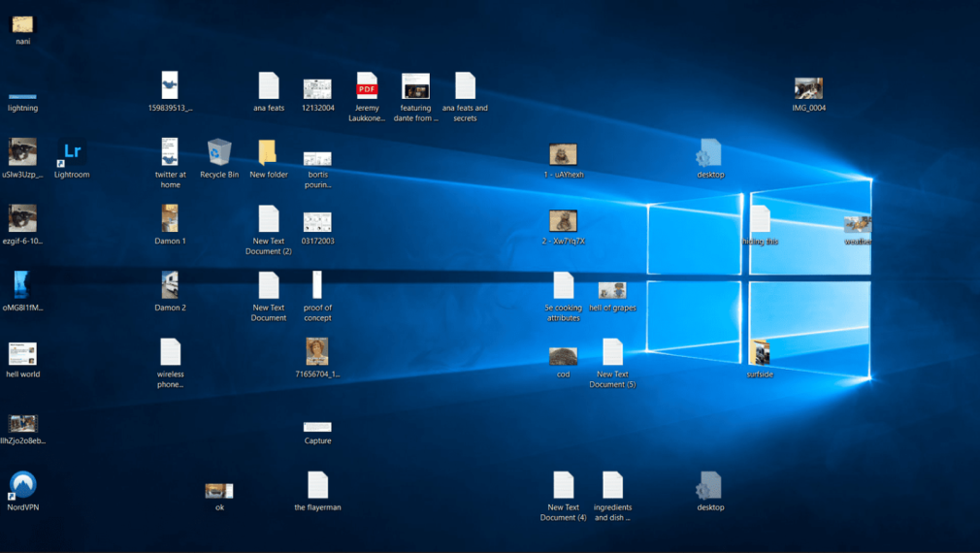Select the 5e cooking attributes document
980x553 pixels.
pyautogui.click(x=563, y=297)
